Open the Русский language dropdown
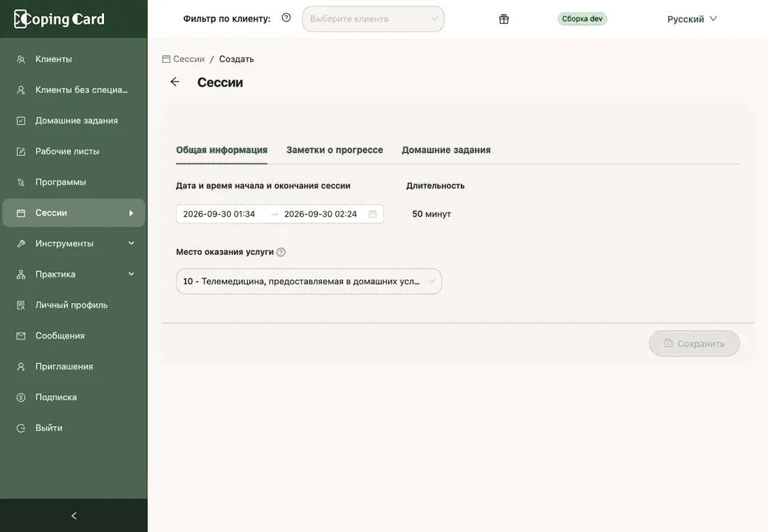The width and height of the screenshot is (768, 532). 692,19
